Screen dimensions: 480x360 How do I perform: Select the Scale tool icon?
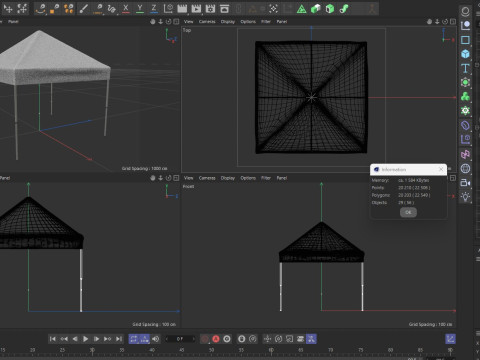[x=22, y=9]
